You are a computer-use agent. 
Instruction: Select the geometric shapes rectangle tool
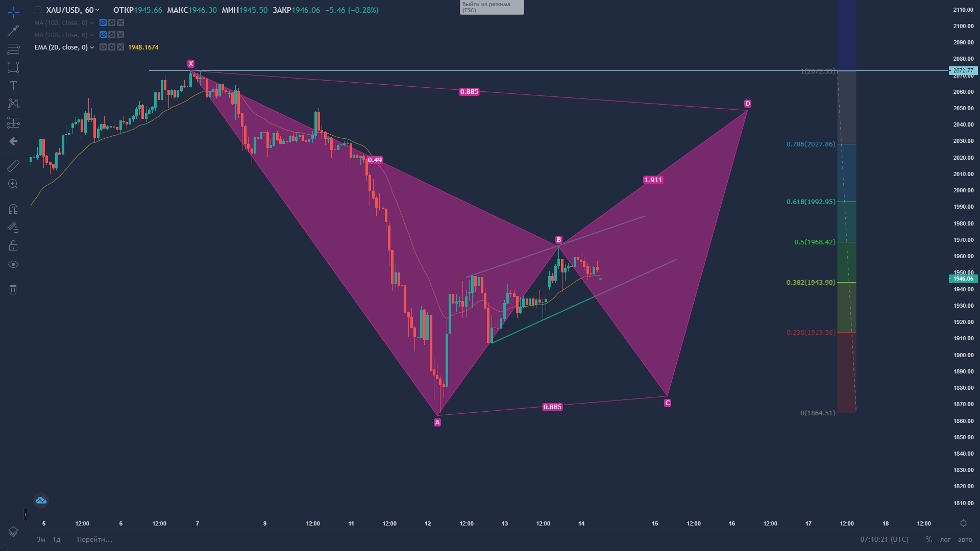tap(13, 67)
